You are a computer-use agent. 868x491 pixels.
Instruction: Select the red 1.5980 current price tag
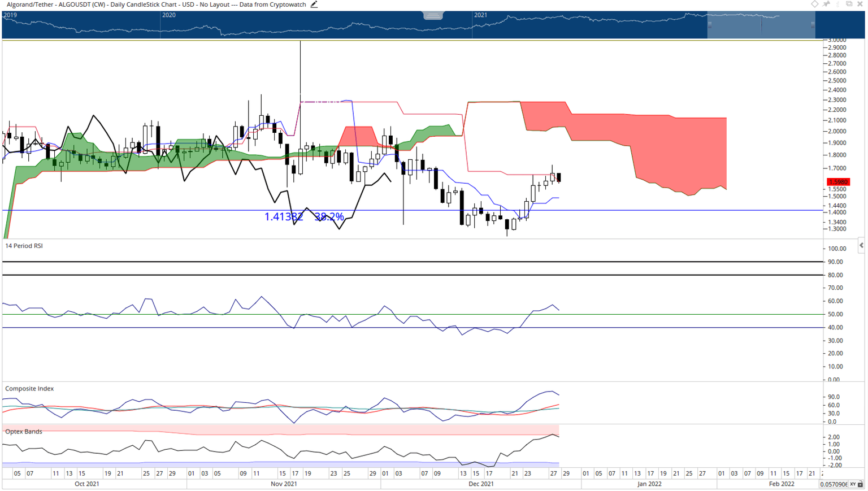coord(837,182)
